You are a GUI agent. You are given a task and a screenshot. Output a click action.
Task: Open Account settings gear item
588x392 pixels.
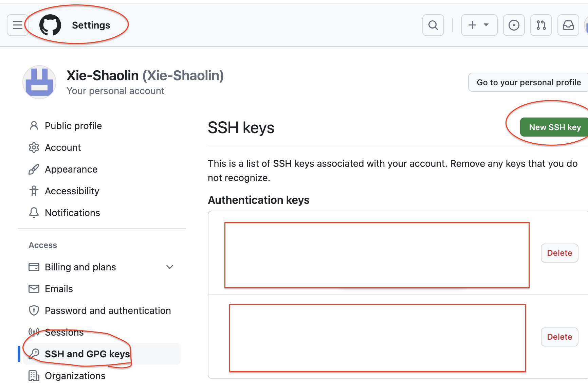coord(63,147)
